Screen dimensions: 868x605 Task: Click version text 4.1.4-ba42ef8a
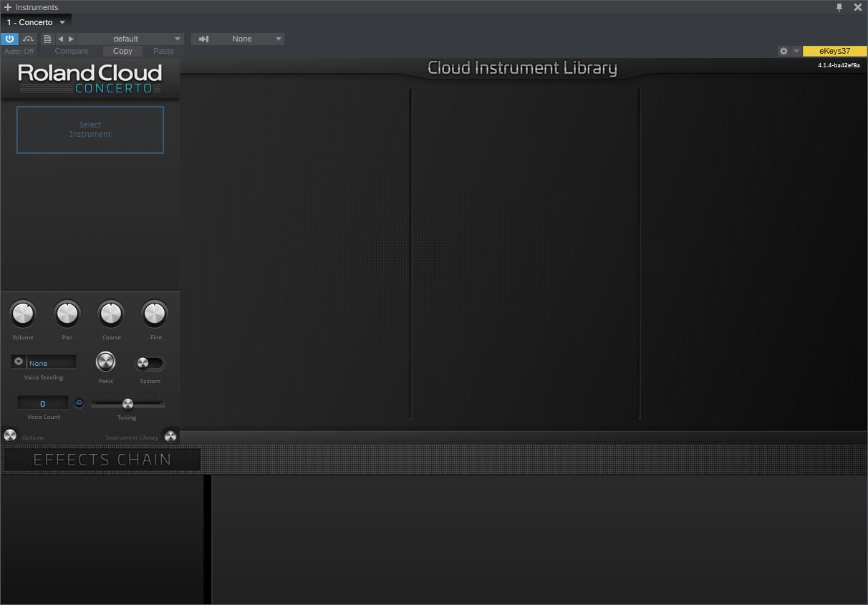pyautogui.click(x=839, y=65)
